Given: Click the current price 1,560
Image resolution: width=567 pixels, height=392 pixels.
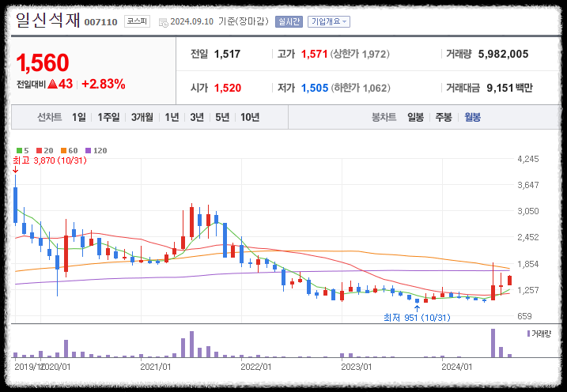Looking at the screenshot, I should (x=43, y=63).
